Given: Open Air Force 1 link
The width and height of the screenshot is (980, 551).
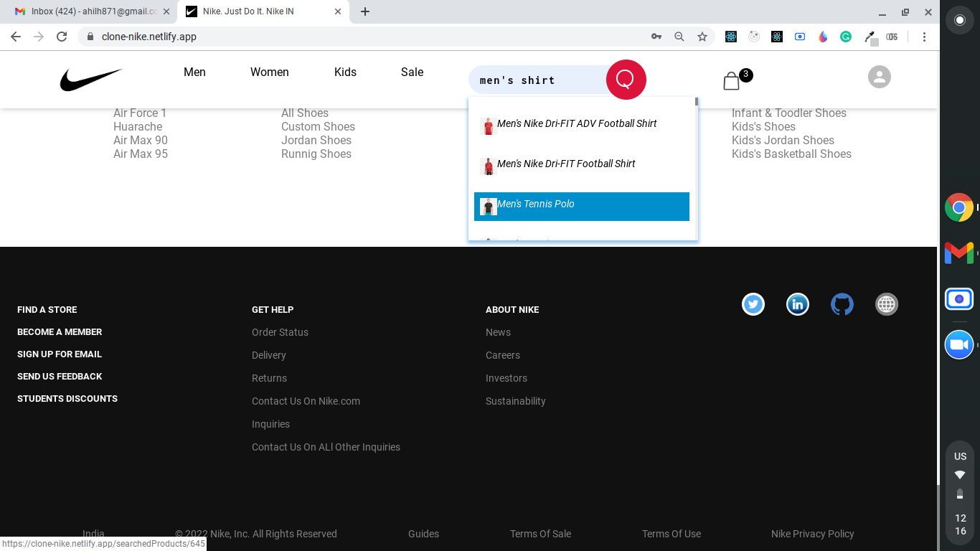Looking at the screenshot, I should tap(140, 113).
